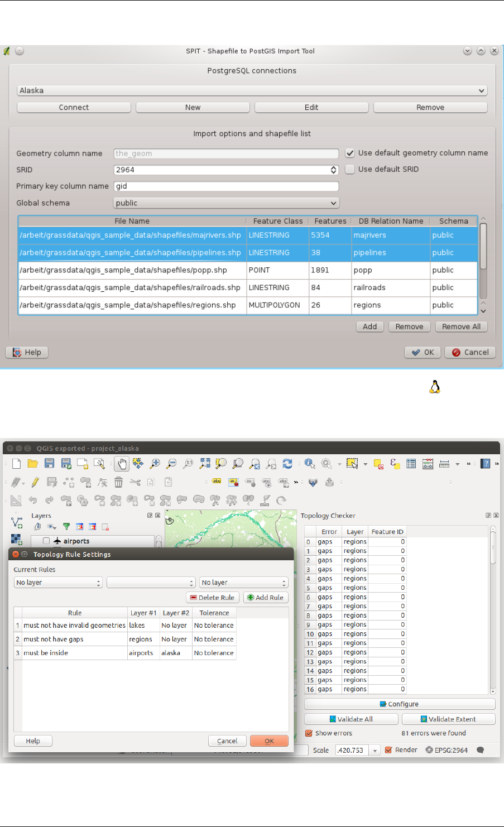Screen dimensions: 504x827
Task: Toggle the airports layer visibility checkbox
Action: pyautogui.click(x=46, y=541)
